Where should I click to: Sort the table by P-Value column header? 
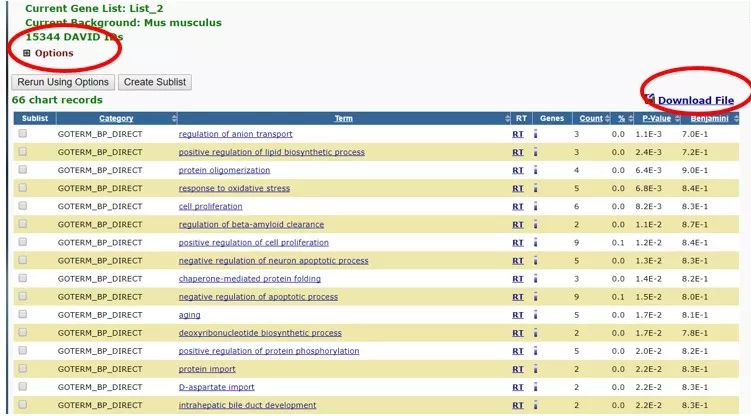[657, 118]
